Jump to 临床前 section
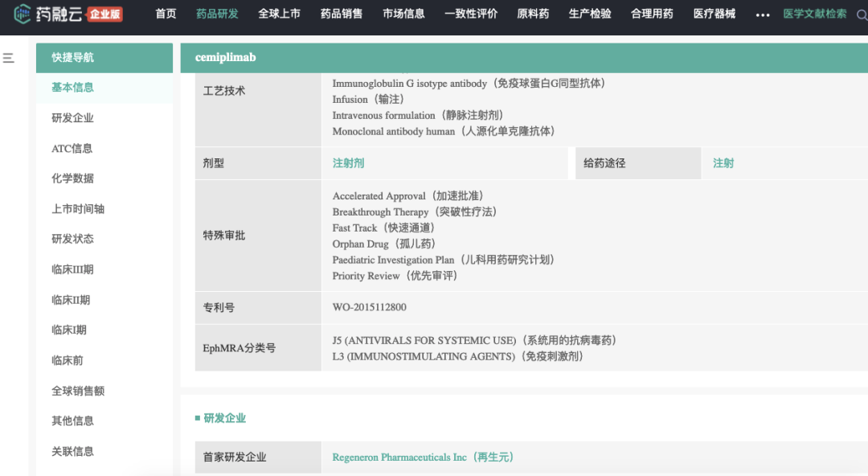This screenshot has width=868, height=476. (x=67, y=360)
